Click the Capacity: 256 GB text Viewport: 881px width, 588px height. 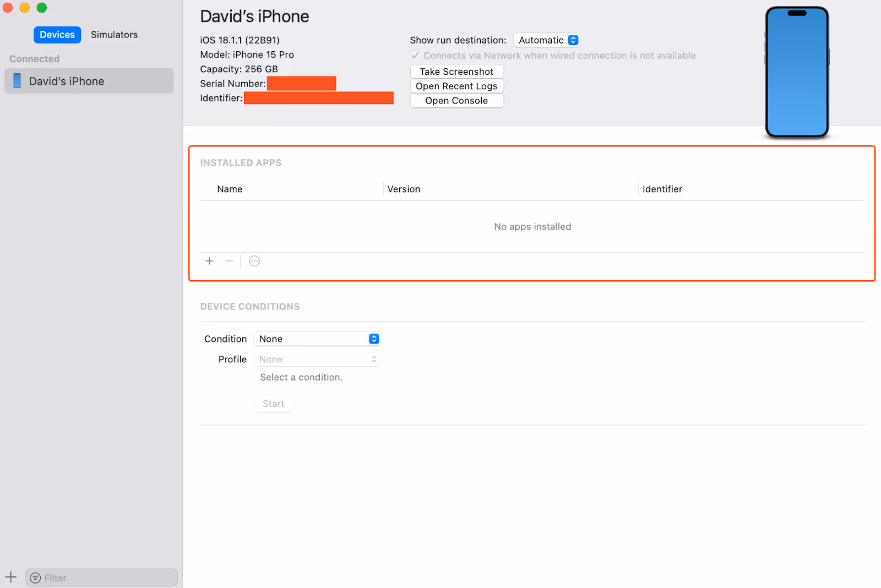tap(239, 69)
